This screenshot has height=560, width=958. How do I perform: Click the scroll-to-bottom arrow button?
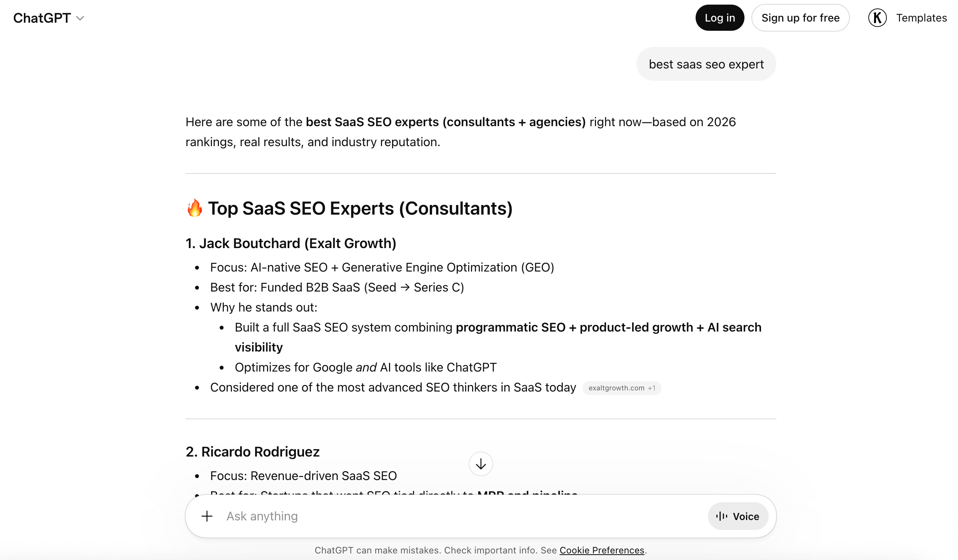[481, 464]
